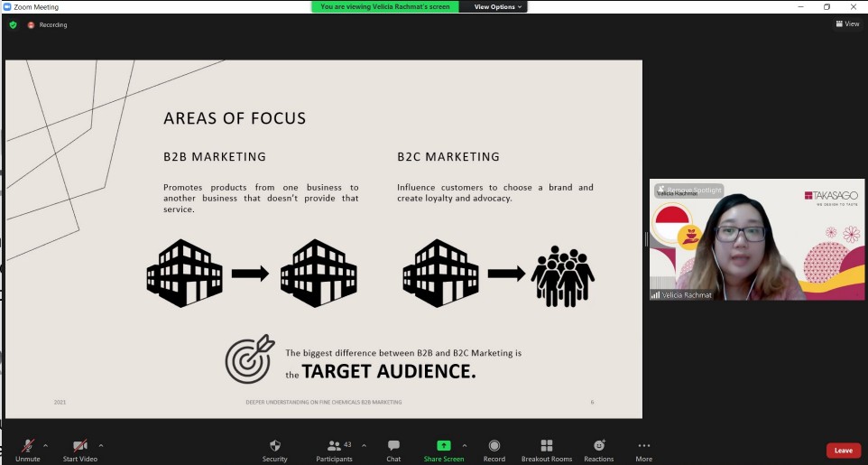Click the B2C MARKETING heading on slide
The image size is (868, 465).
pos(448,157)
